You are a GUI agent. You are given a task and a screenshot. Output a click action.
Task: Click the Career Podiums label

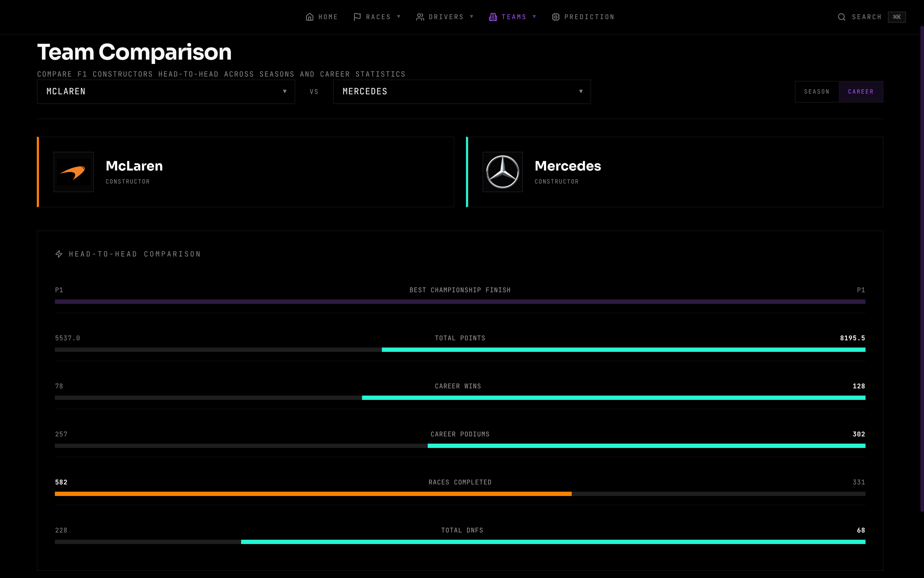click(x=460, y=434)
